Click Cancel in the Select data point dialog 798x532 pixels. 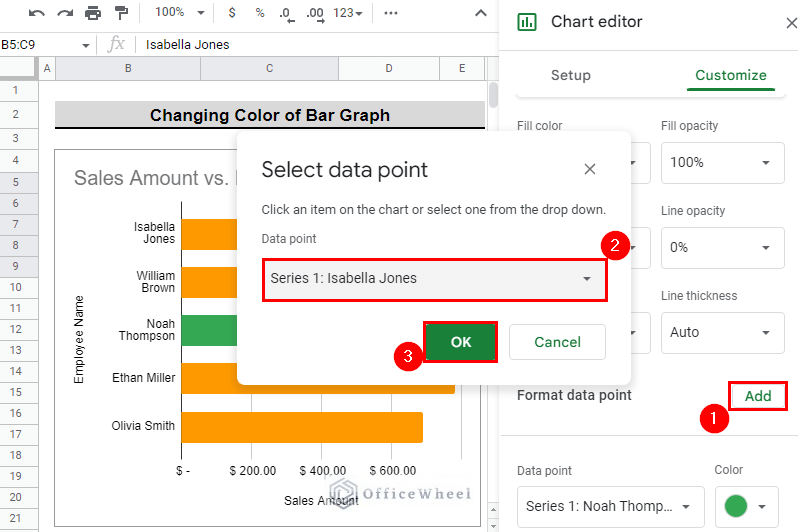pos(557,342)
